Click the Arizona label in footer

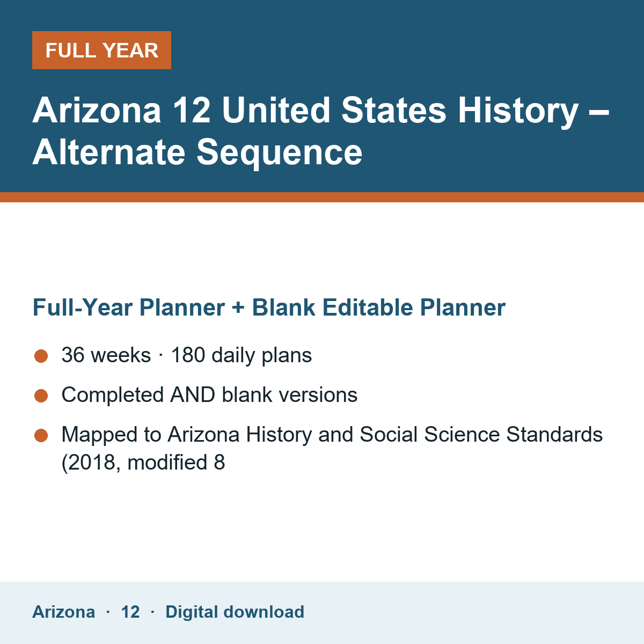(63, 612)
